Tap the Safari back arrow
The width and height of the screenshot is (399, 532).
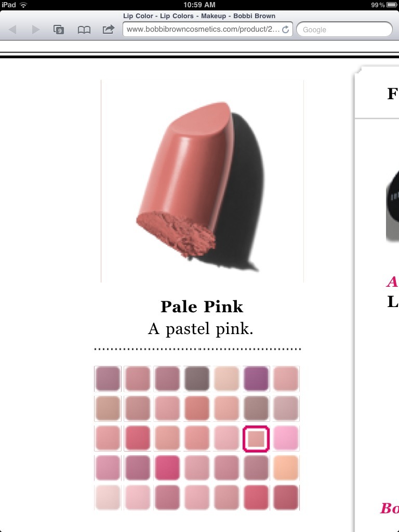pyautogui.click(x=13, y=30)
